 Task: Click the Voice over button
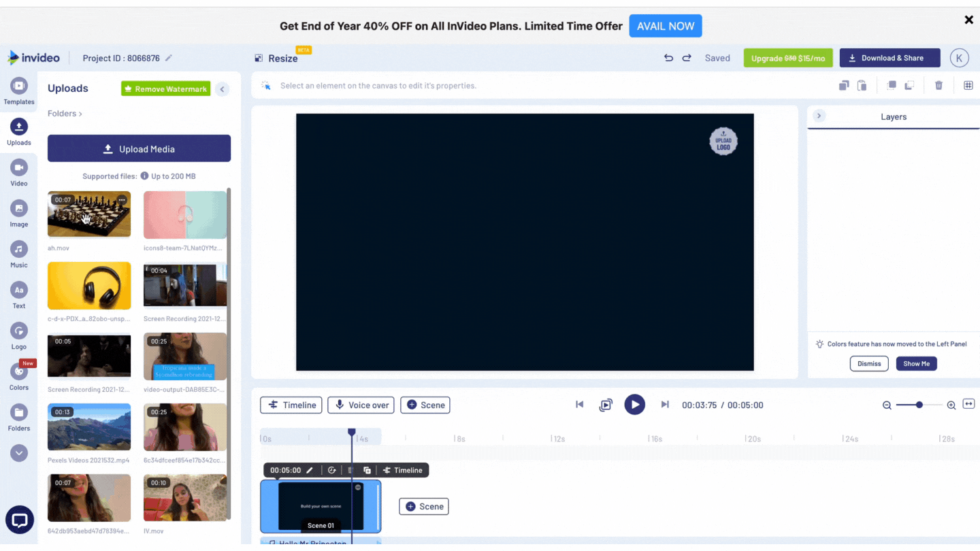pyautogui.click(x=361, y=405)
